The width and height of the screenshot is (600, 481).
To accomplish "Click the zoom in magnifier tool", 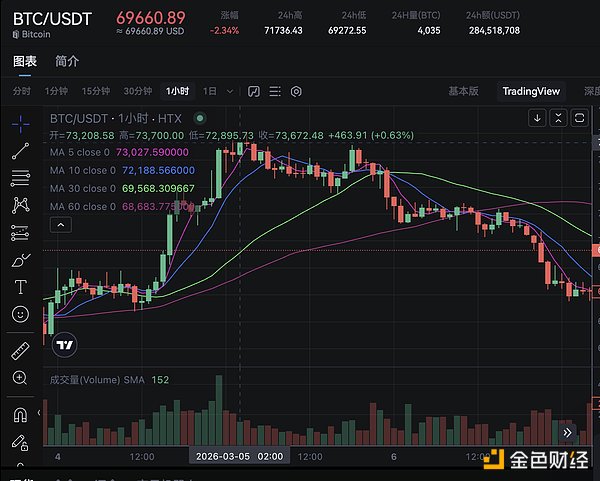I will click(x=20, y=378).
